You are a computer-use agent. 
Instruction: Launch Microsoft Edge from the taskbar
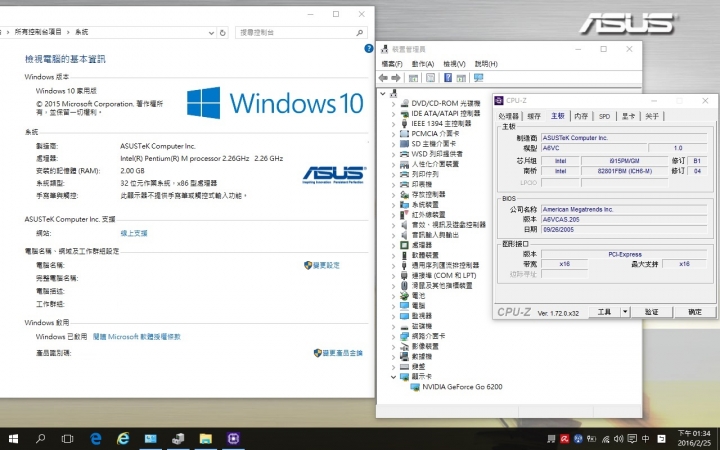(96, 439)
